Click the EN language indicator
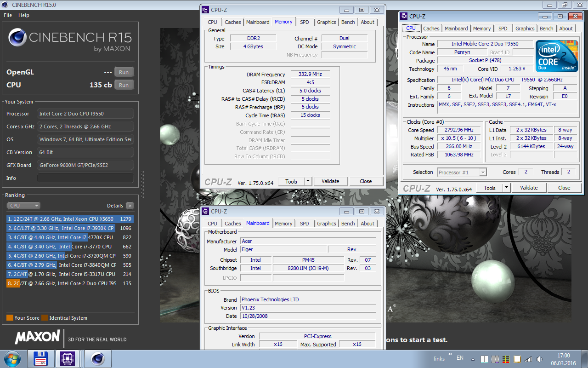This screenshot has height=368, width=588. [x=460, y=358]
